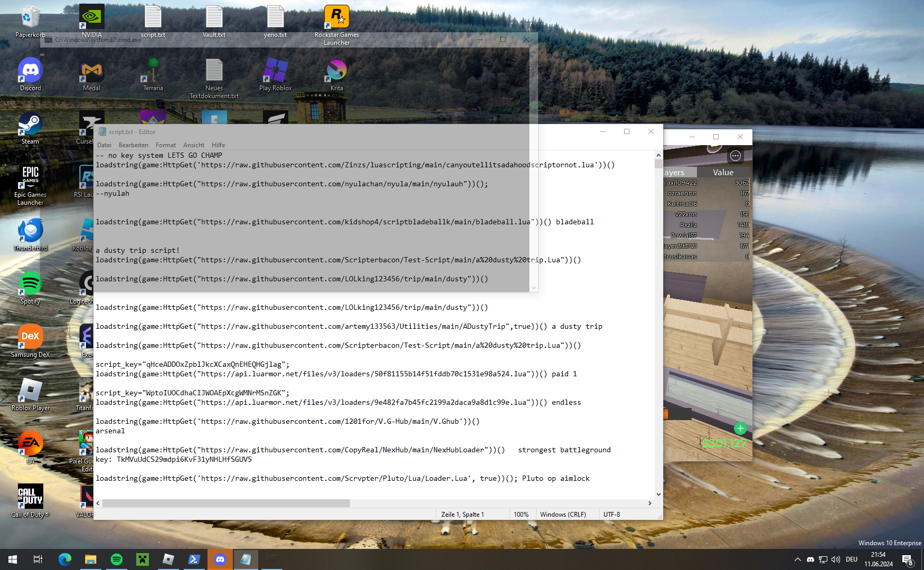
Task: Select the Neues Textdokument.txt file
Action: tap(214, 78)
